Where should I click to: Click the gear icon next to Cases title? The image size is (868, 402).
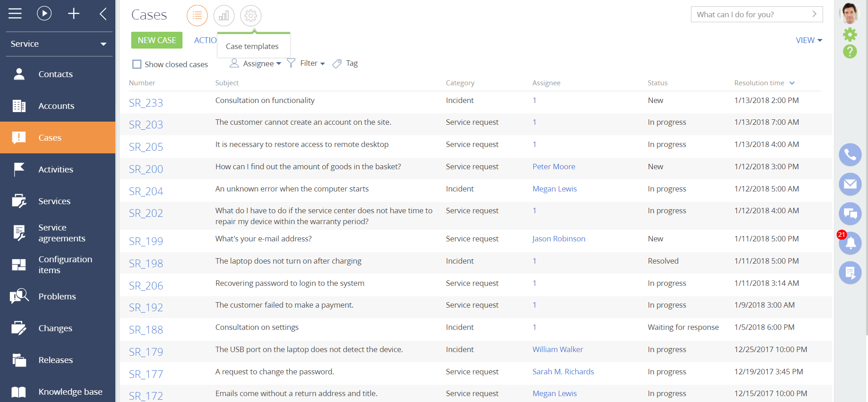[x=251, y=16]
